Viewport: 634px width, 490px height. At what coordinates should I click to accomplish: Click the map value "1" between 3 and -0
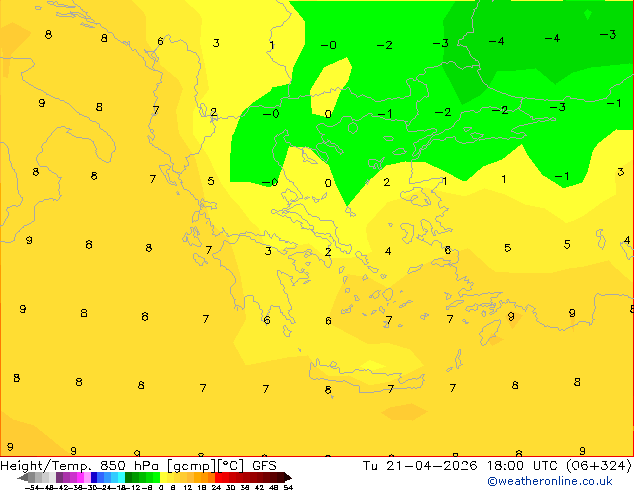(x=272, y=45)
